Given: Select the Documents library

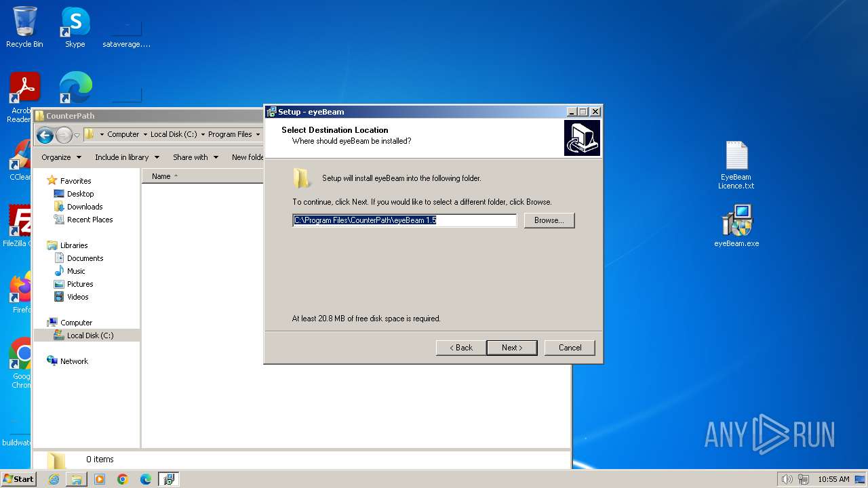Looking at the screenshot, I should 85,258.
